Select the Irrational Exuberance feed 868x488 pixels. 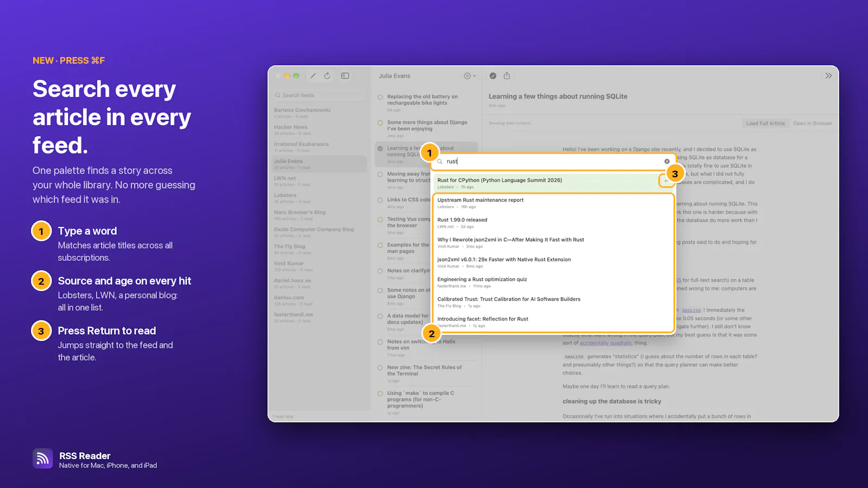[320, 147]
